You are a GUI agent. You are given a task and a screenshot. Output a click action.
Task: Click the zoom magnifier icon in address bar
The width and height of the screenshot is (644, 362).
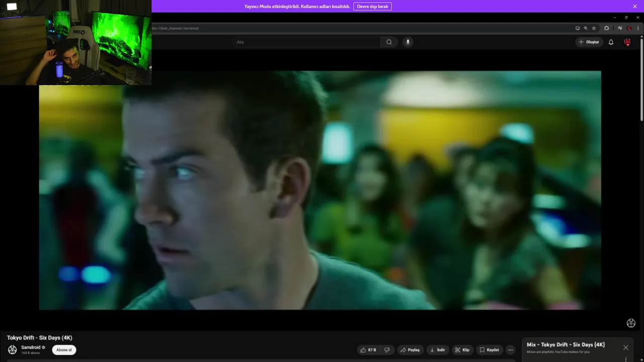click(586, 28)
